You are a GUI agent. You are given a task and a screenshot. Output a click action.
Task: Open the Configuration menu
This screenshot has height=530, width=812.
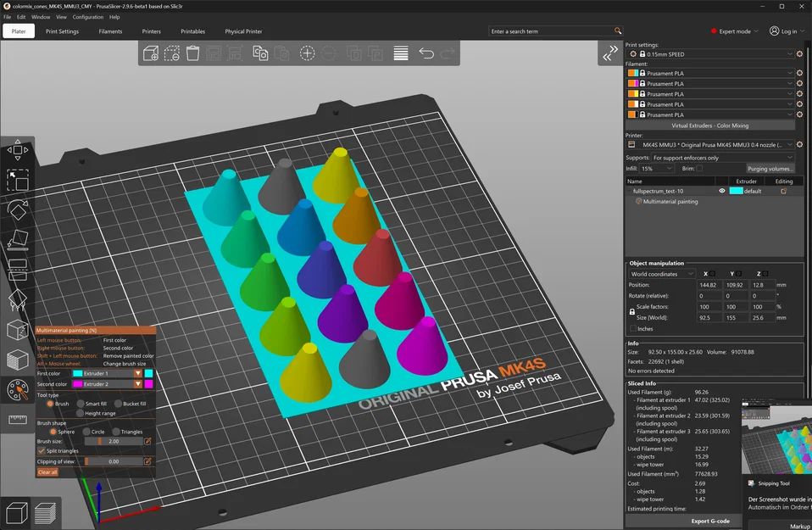[x=88, y=17]
